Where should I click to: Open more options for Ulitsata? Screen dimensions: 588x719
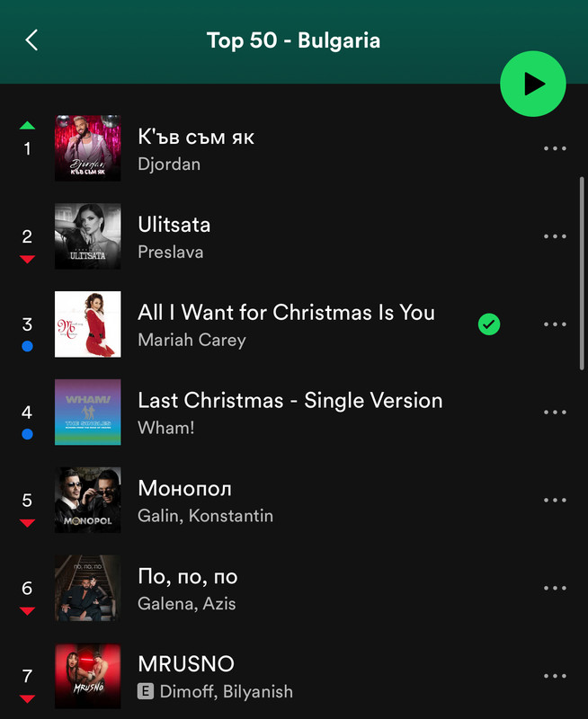coord(555,236)
